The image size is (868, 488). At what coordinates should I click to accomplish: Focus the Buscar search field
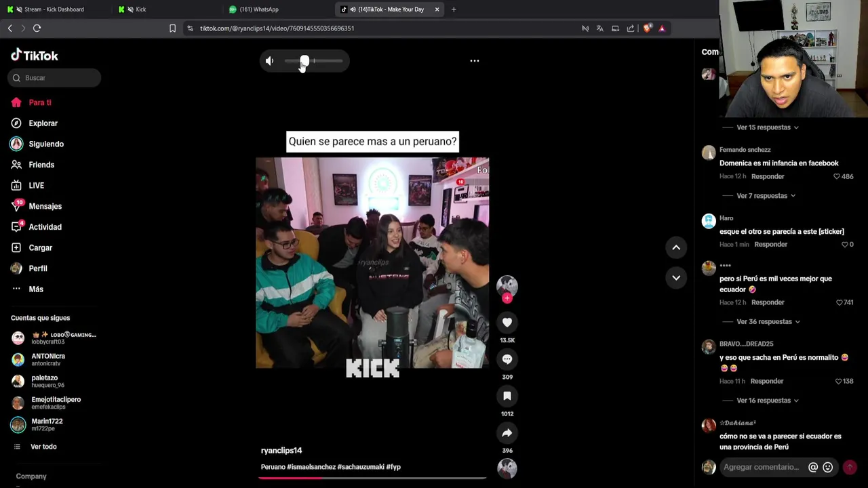54,78
